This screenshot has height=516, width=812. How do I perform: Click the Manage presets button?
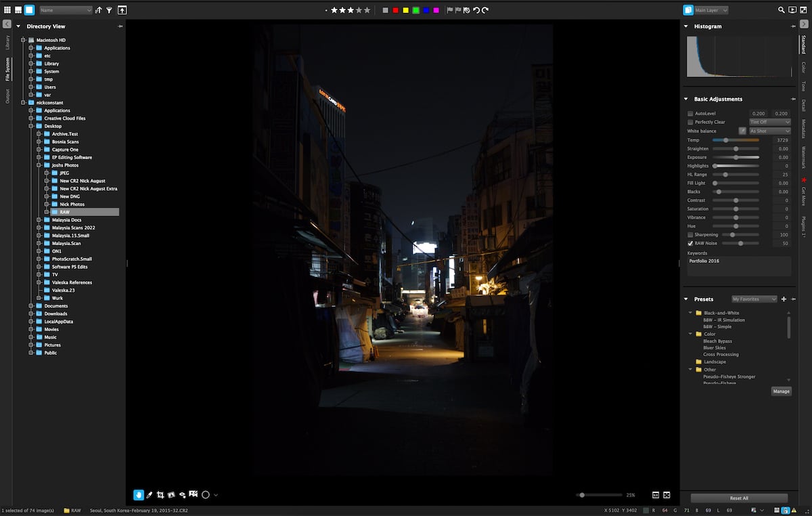click(781, 391)
